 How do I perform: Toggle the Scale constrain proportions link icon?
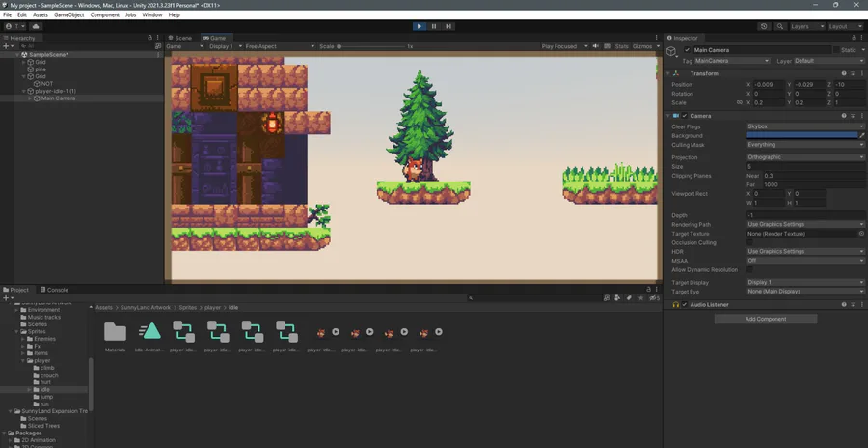pyautogui.click(x=739, y=102)
